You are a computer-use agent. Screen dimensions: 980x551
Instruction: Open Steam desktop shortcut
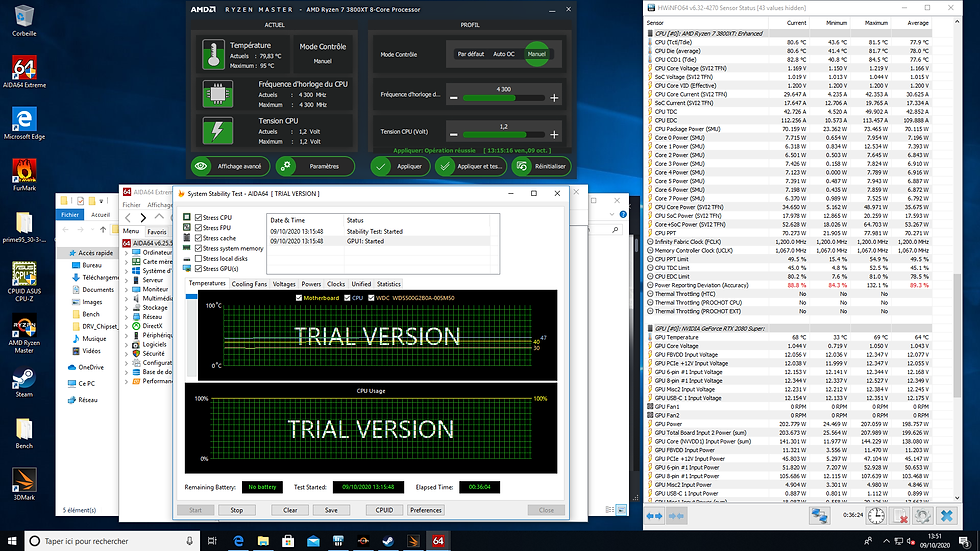click(24, 382)
